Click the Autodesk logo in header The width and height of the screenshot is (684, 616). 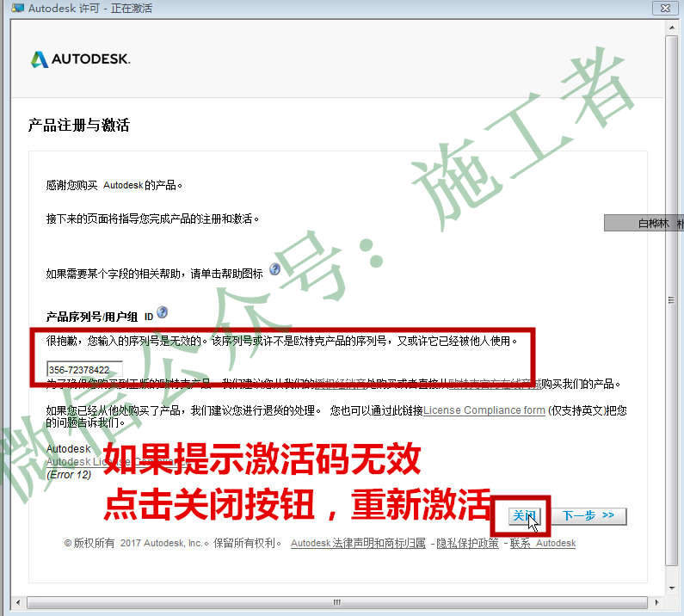pyautogui.click(x=80, y=59)
